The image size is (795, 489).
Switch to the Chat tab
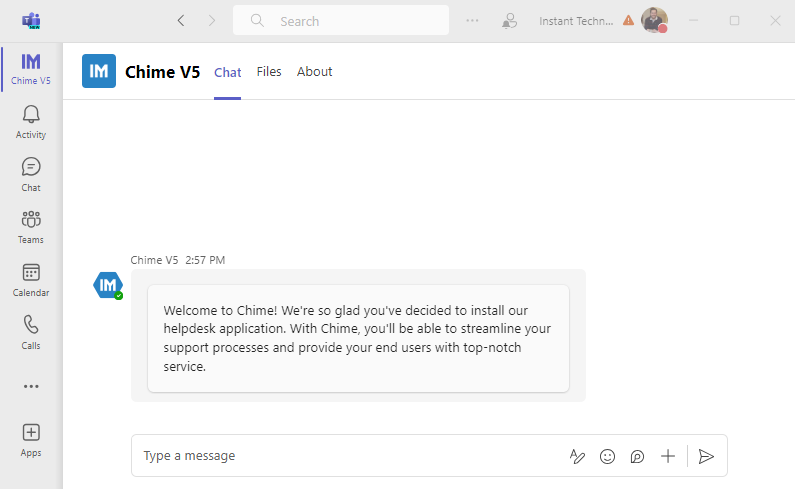click(227, 72)
